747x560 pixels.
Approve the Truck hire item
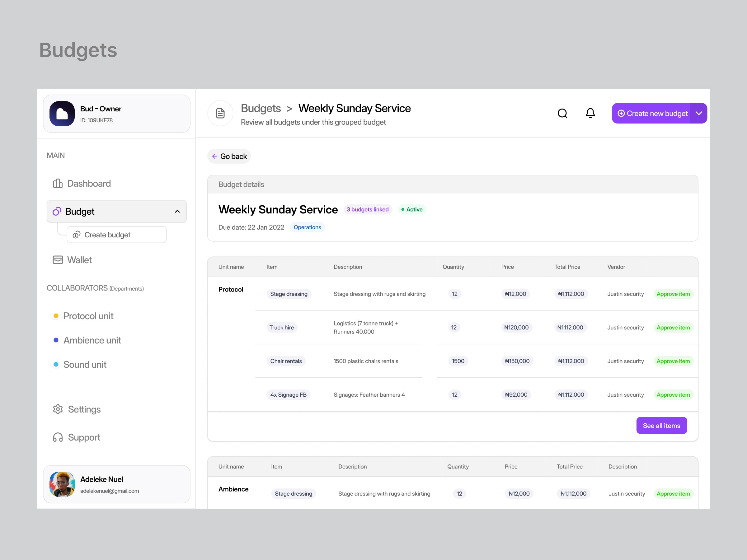(x=673, y=327)
